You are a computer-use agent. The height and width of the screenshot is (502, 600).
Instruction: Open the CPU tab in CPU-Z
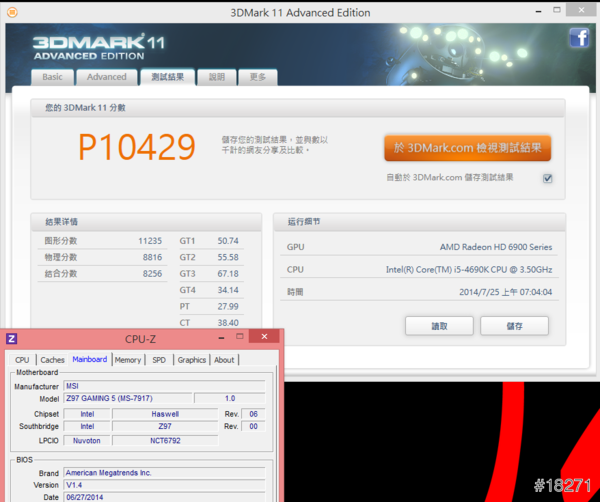click(22, 360)
